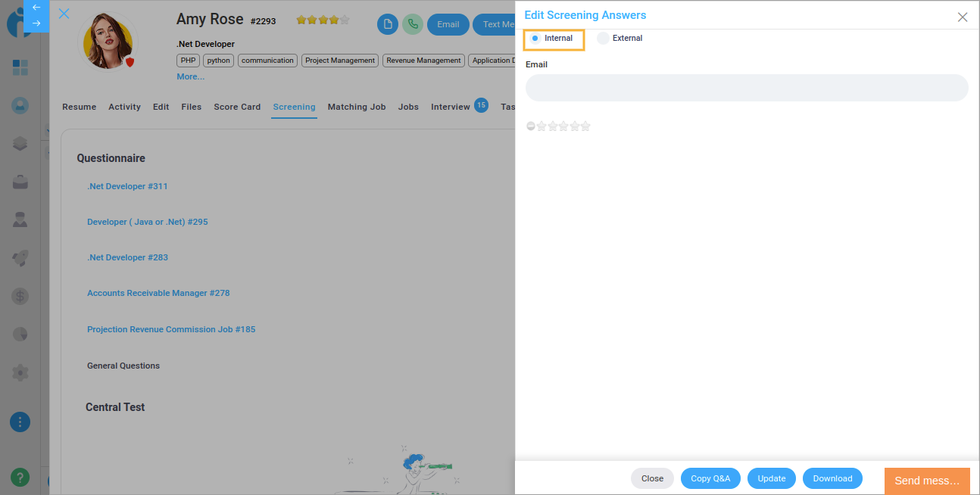Switch to the Resume tab
Image resolution: width=980 pixels, height=495 pixels.
[x=80, y=107]
